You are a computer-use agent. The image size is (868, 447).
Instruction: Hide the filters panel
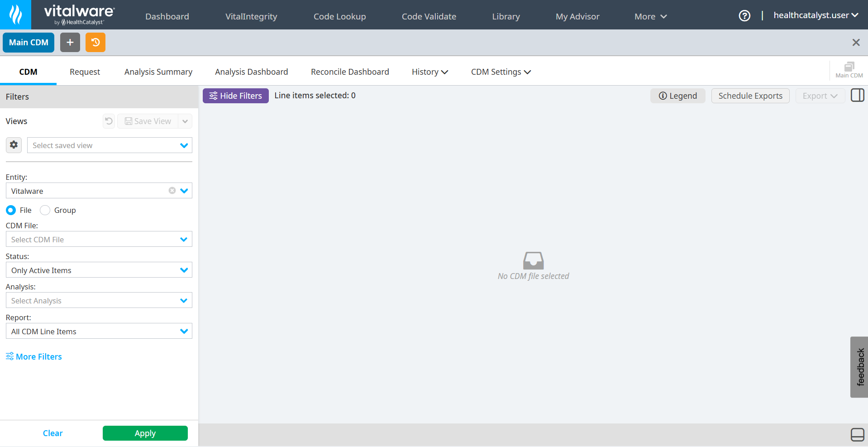point(235,96)
